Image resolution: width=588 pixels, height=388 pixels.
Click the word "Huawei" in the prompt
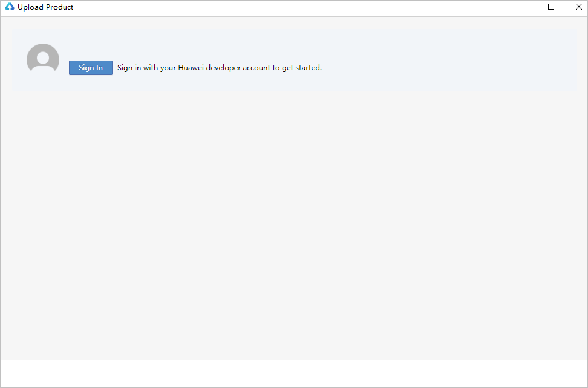tap(191, 68)
